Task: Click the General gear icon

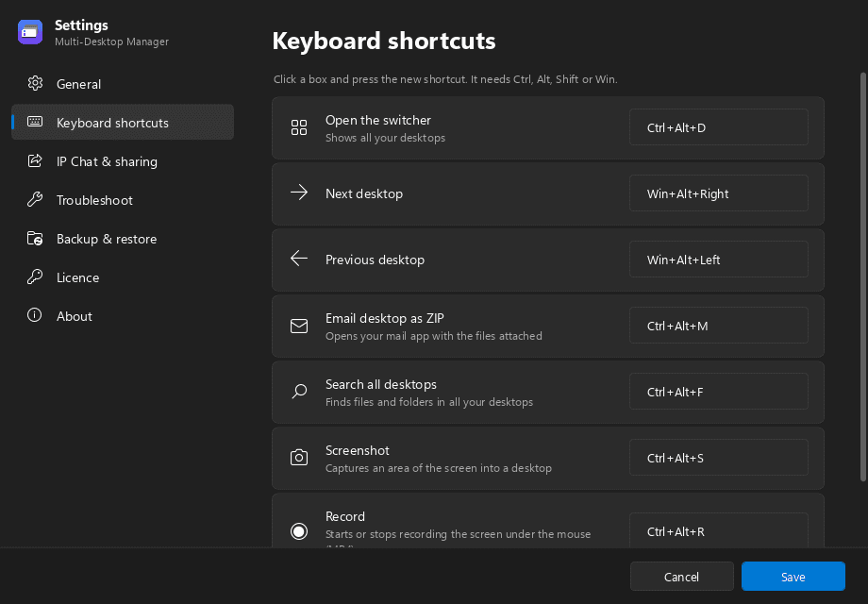Action: click(x=35, y=84)
